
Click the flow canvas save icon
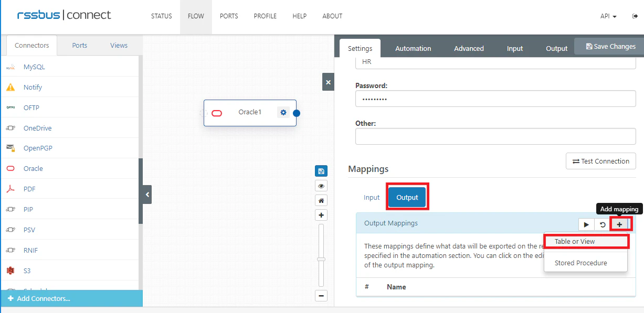tap(321, 171)
